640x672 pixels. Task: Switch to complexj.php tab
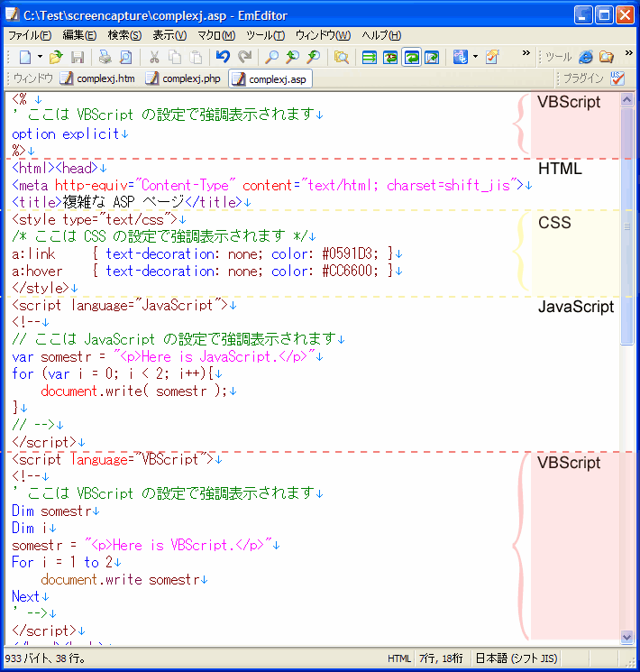pos(183,78)
